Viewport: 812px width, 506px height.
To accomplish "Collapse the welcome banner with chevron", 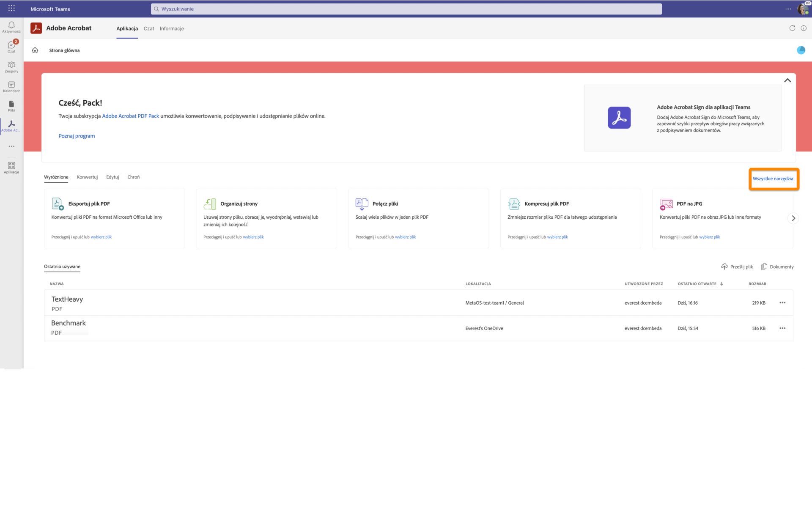I will click(x=787, y=80).
